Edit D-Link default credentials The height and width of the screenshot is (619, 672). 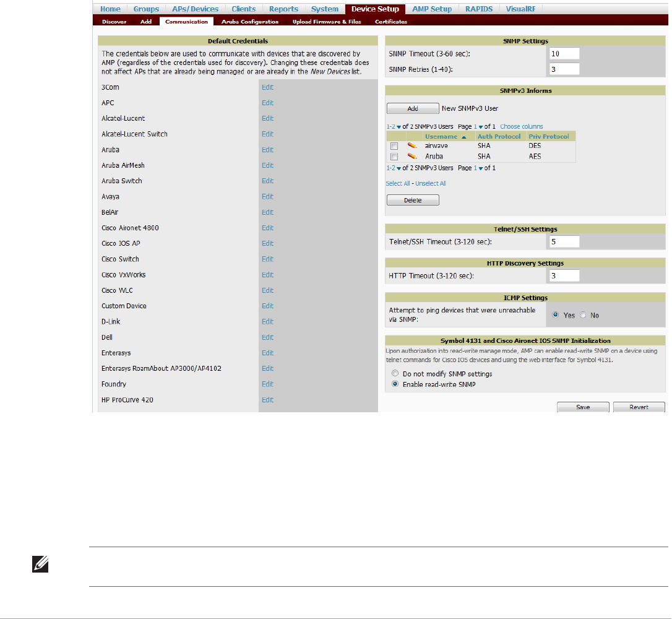coord(267,321)
